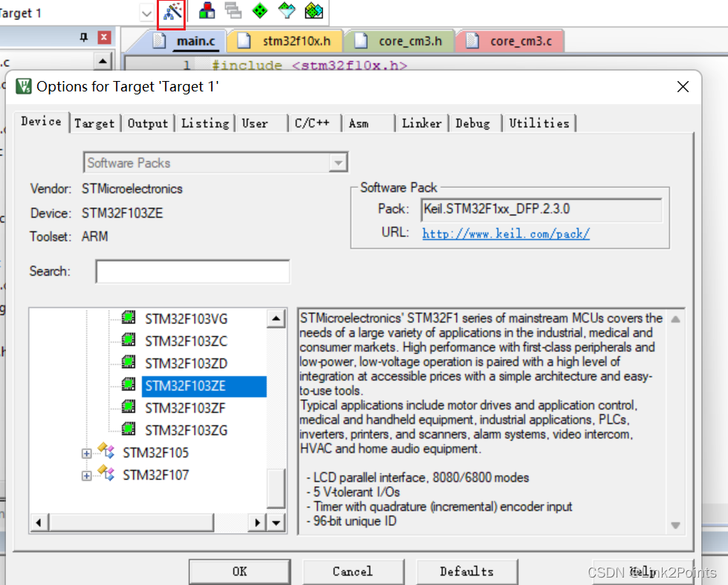
Task: Open the Asm options tab
Action: point(368,123)
